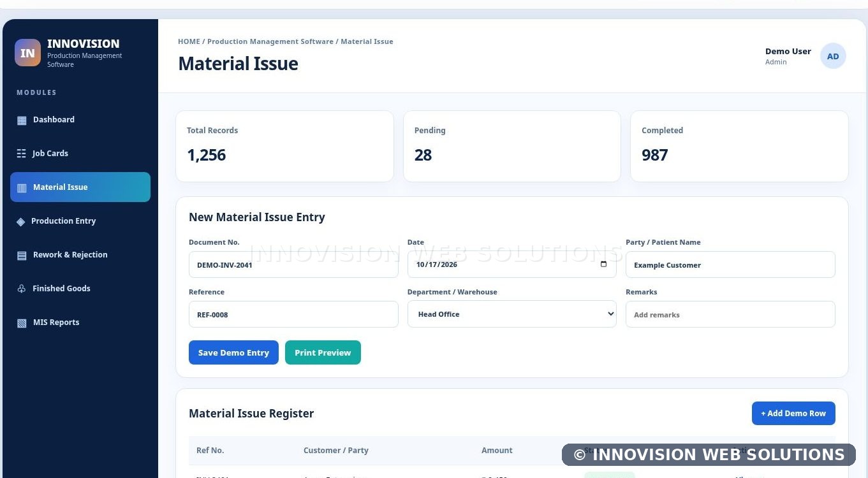Click the Total Records 1,256 card
The width and height of the screenshot is (868, 478).
point(284,147)
